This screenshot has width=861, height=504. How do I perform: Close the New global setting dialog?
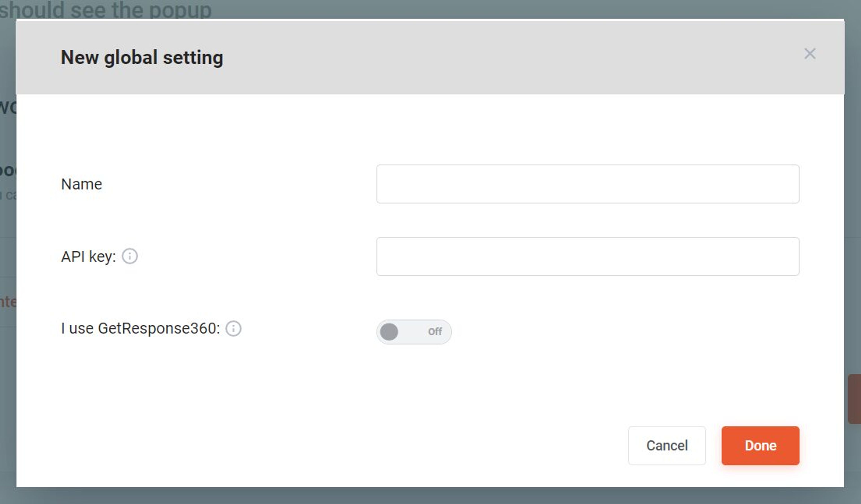pyautogui.click(x=810, y=54)
